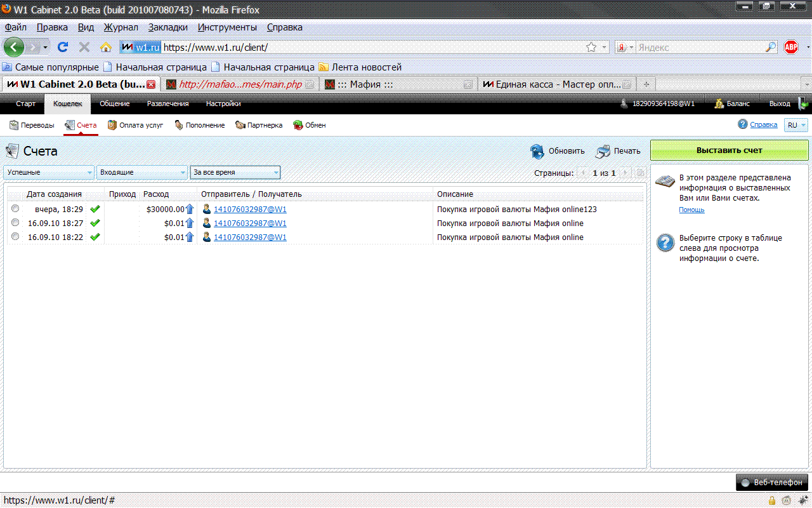Open the Закладки menu
This screenshot has height=508, width=812.
168,27
